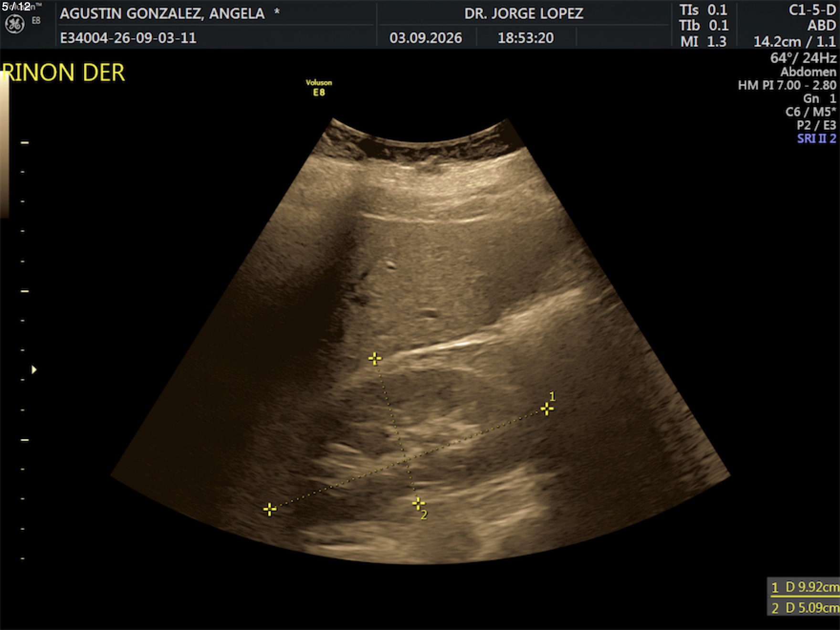The image size is (840, 630).
Task: Click the image counter 5 / 12
Action: pos(16,6)
